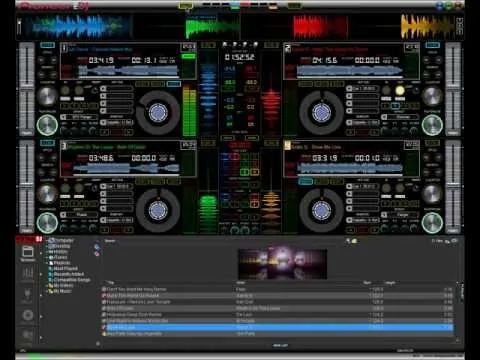
Task: Hit the green play knob on deck 1
Action: pos(47,125)
